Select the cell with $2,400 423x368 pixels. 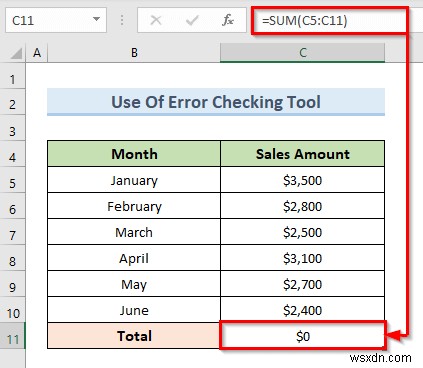[x=303, y=310]
